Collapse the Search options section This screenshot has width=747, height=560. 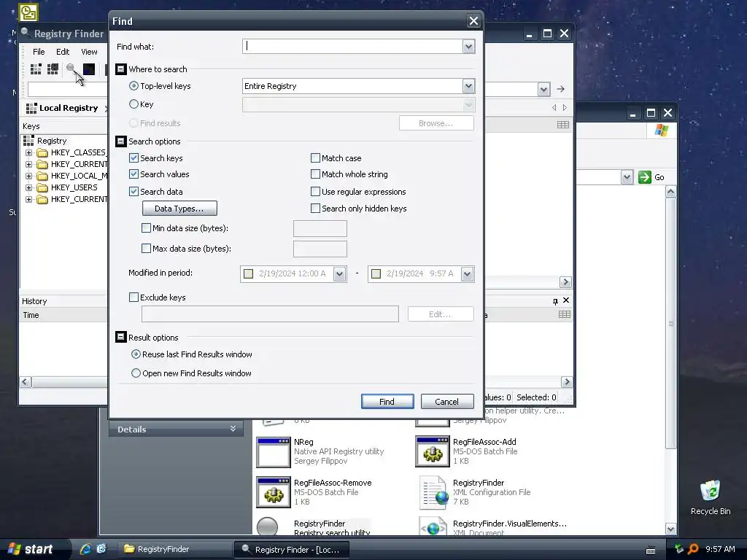120,141
